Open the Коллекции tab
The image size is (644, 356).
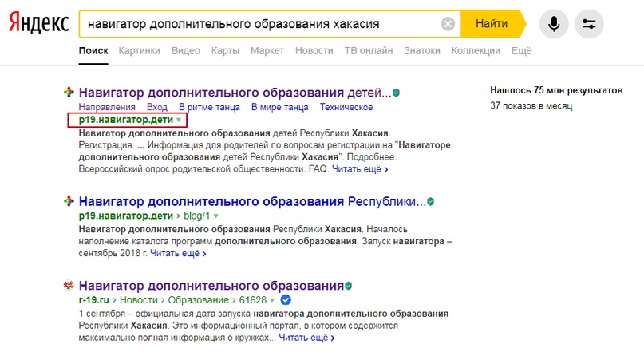coord(476,51)
